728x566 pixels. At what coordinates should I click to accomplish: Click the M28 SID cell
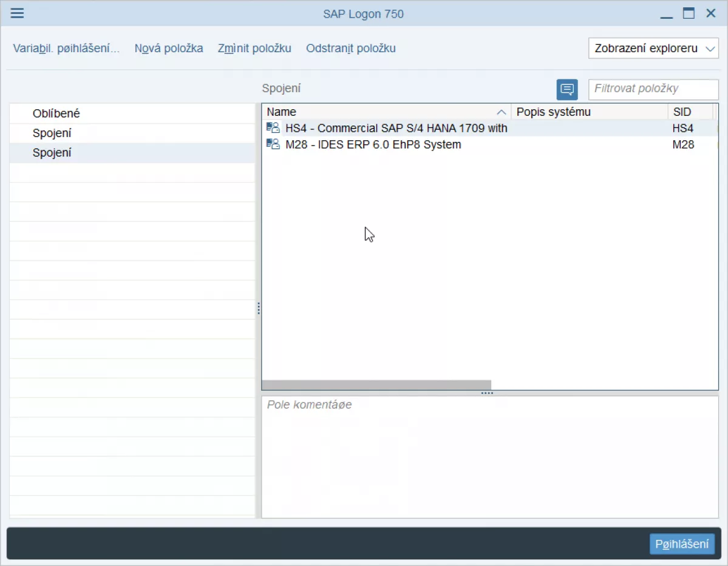pos(683,144)
